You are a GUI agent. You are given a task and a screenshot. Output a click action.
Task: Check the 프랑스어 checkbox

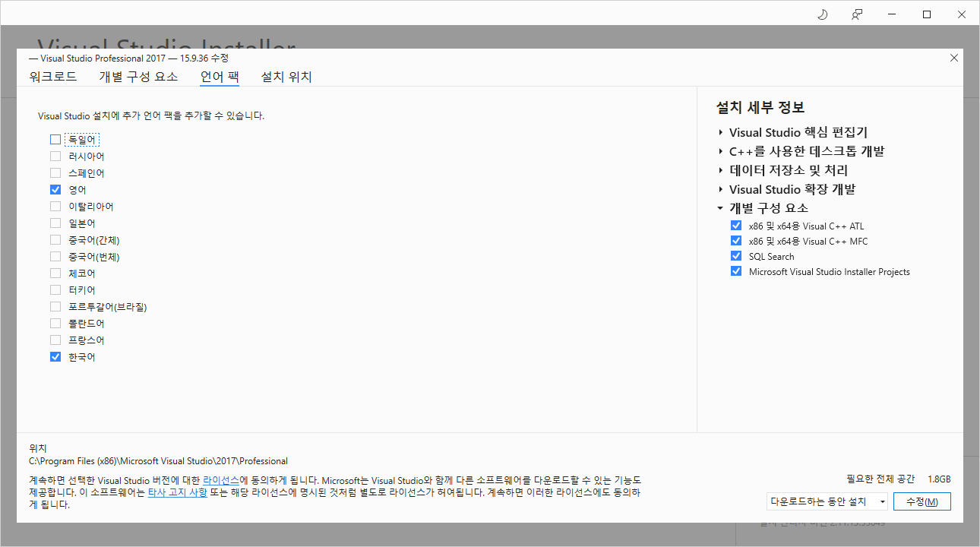55,340
